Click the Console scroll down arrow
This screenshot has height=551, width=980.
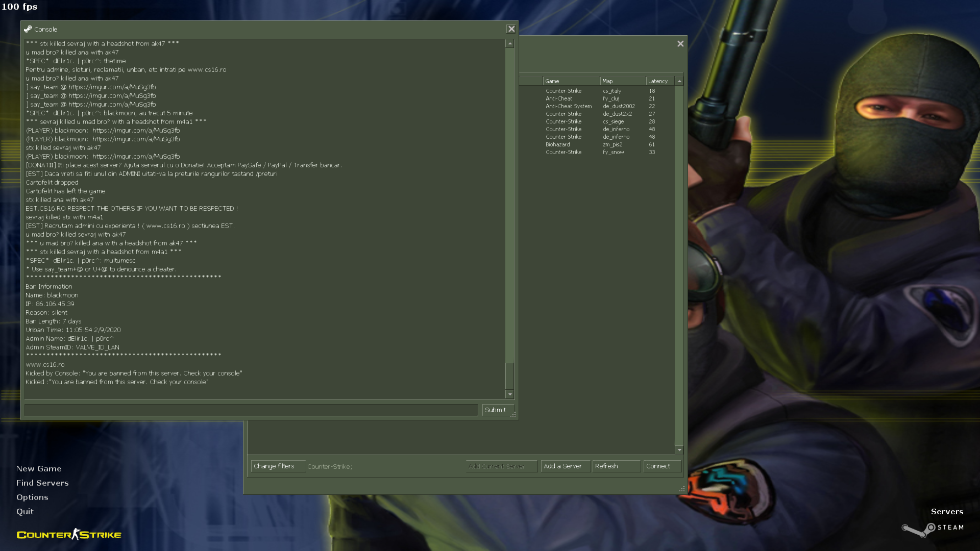[x=509, y=394]
